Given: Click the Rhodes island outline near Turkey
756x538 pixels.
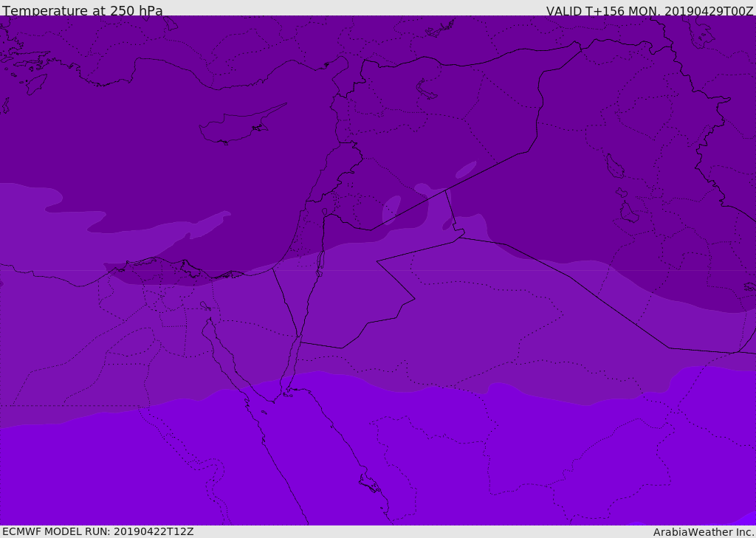Looking at the screenshot, I should click(x=36, y=84).
